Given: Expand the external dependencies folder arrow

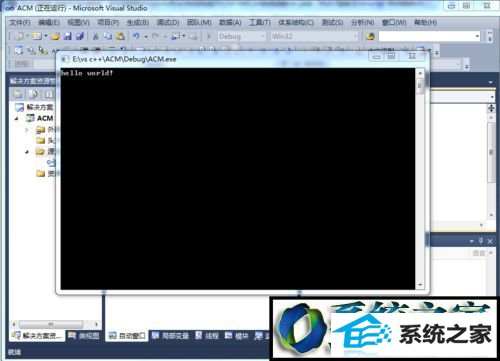Looking at the screenshot, I should click(27, 129).
